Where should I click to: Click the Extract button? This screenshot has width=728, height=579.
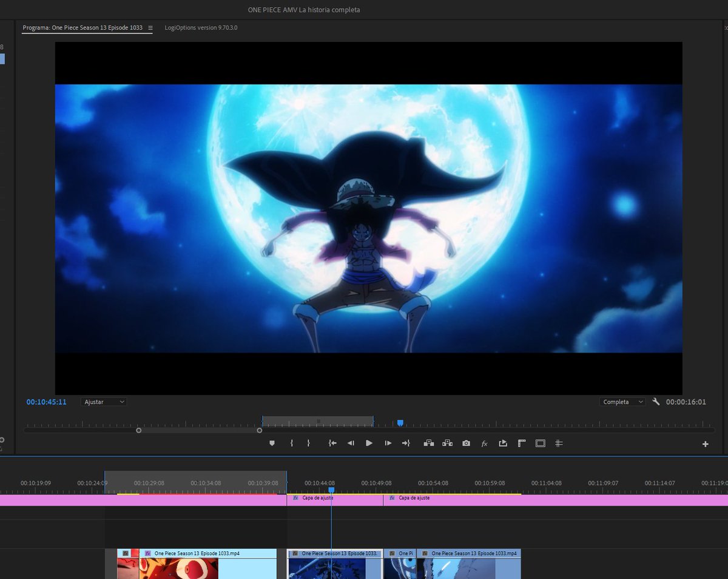tap(448, 444)
